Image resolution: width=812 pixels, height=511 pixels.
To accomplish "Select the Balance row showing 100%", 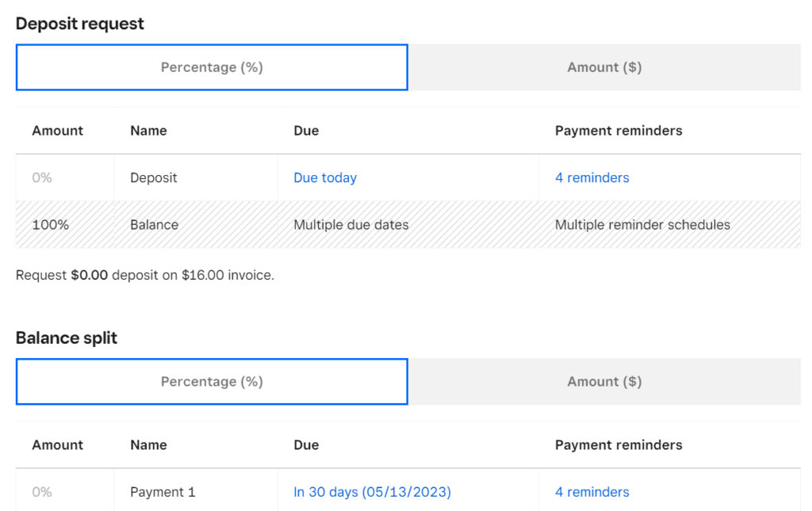I will (50, 225).
